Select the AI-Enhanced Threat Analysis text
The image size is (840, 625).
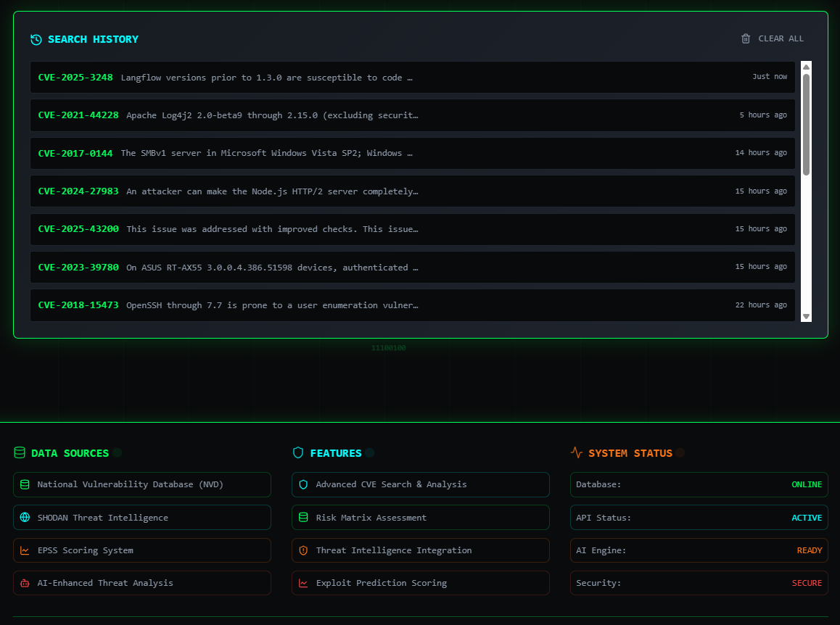click(105, 583)
